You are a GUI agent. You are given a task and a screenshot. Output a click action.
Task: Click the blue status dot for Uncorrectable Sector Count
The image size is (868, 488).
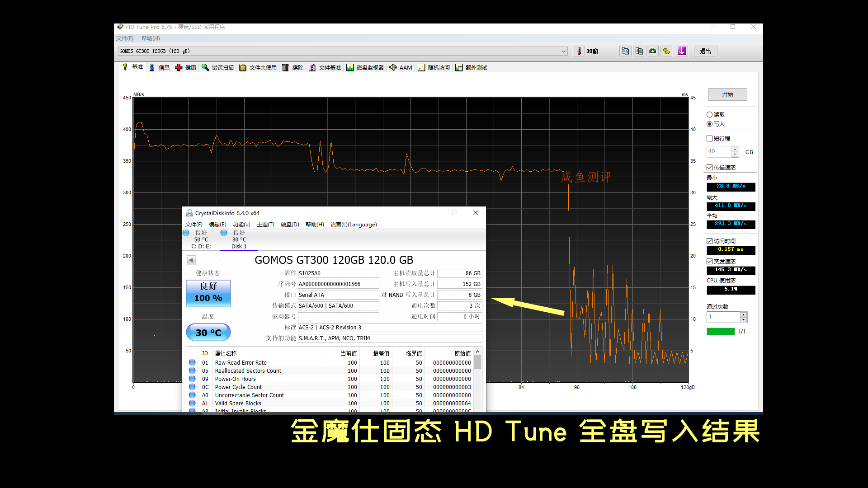tap(192, 395)
